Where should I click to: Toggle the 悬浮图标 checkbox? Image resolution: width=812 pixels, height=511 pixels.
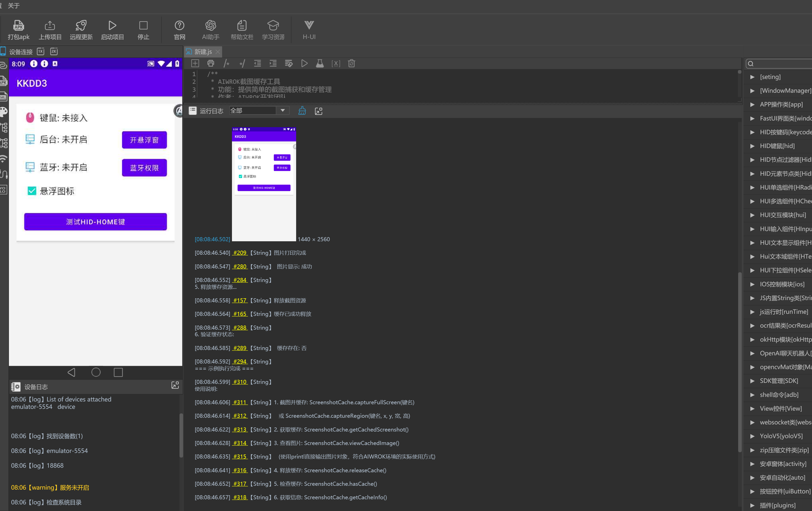(x=32, y=191)
